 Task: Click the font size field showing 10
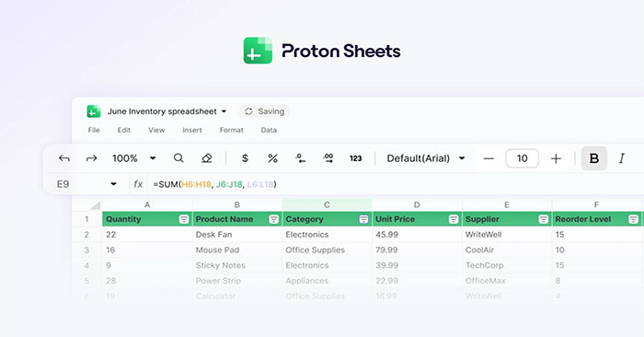(522, 158)
